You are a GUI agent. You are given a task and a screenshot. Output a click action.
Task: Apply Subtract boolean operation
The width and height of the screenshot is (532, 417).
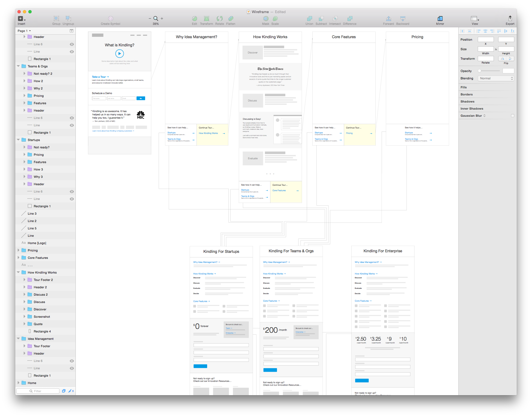pos(321,18)
